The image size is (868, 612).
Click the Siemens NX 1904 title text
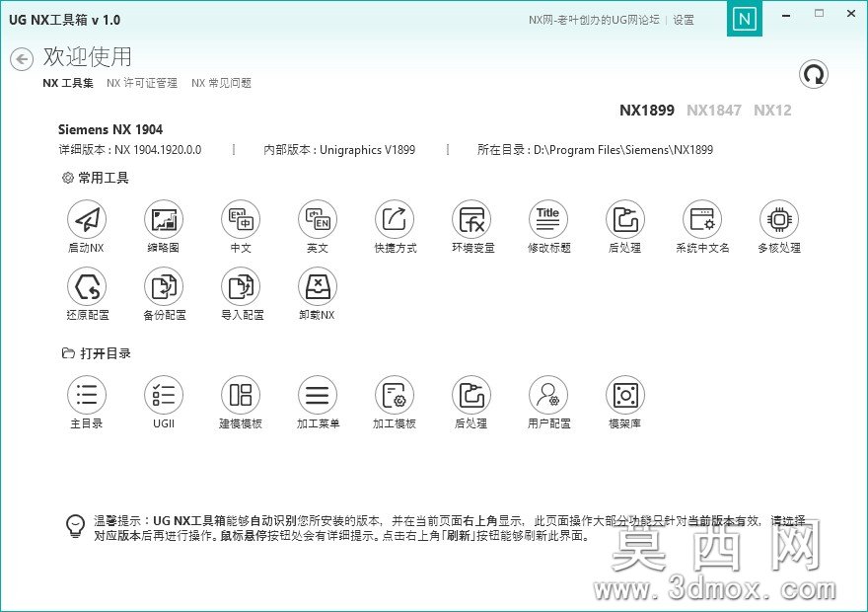click(x=110, y=129)
